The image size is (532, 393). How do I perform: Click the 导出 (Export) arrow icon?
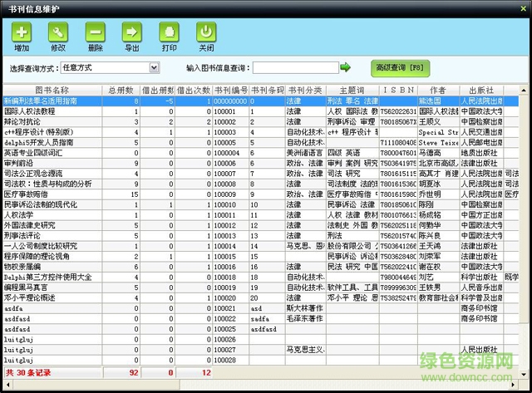click(131, 33)
